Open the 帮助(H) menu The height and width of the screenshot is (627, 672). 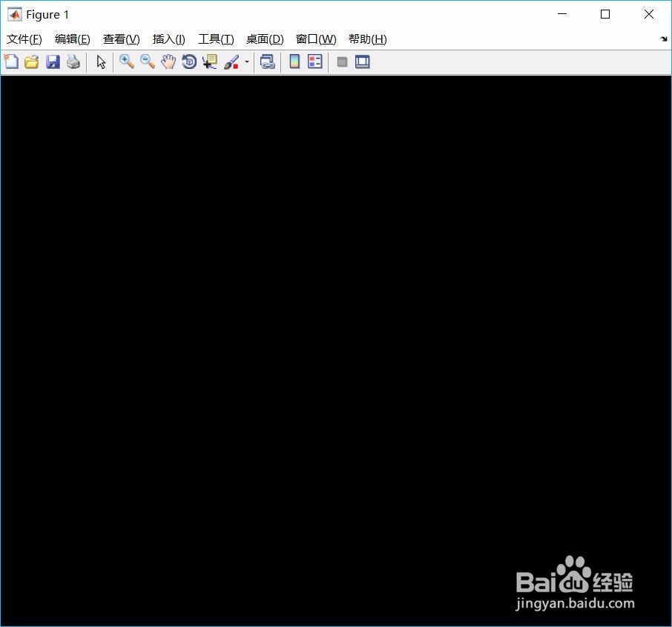(x=368, y=39)
